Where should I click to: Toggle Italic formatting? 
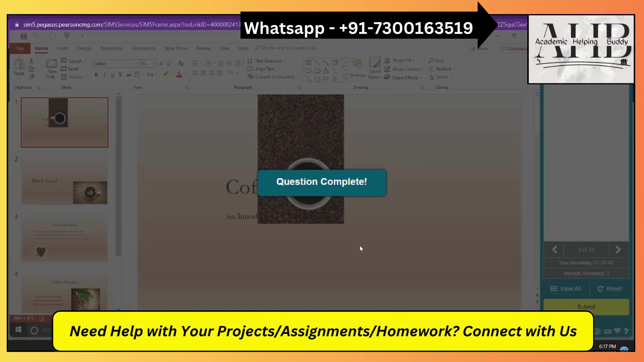(105, 74)
